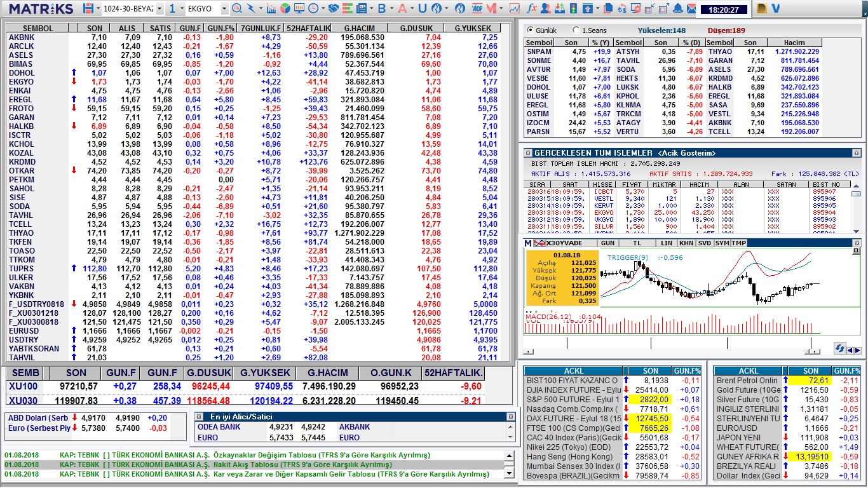Open the presentation screen icon

point(299,9)
